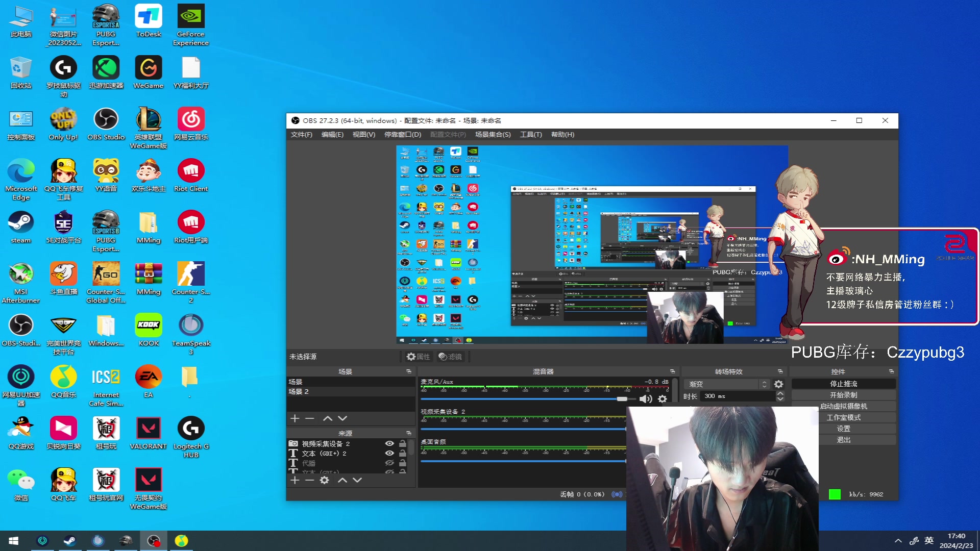Increase transition duration with up stepper
The height and width of the screenshot is (551, 980).
point(780,393)
